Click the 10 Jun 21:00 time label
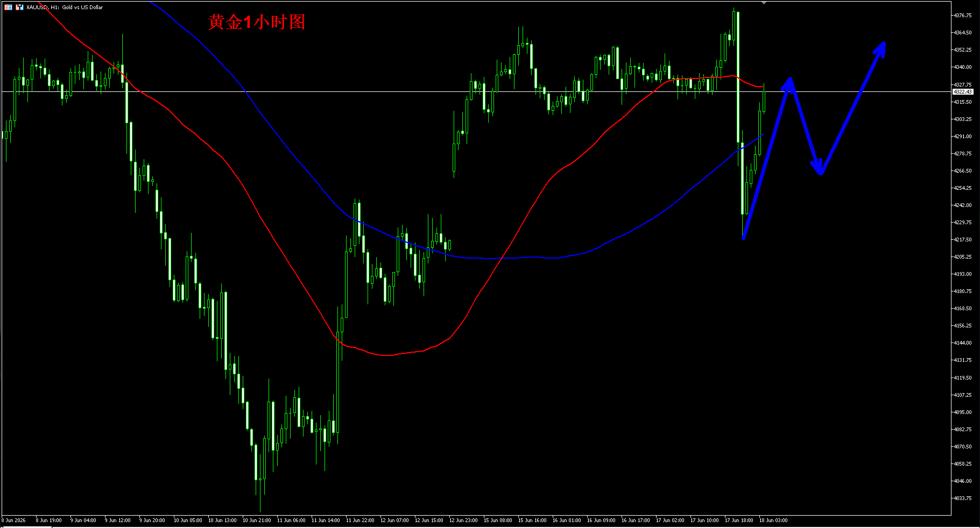This screenshot has width=980, height=528. [x=257, y=520]
